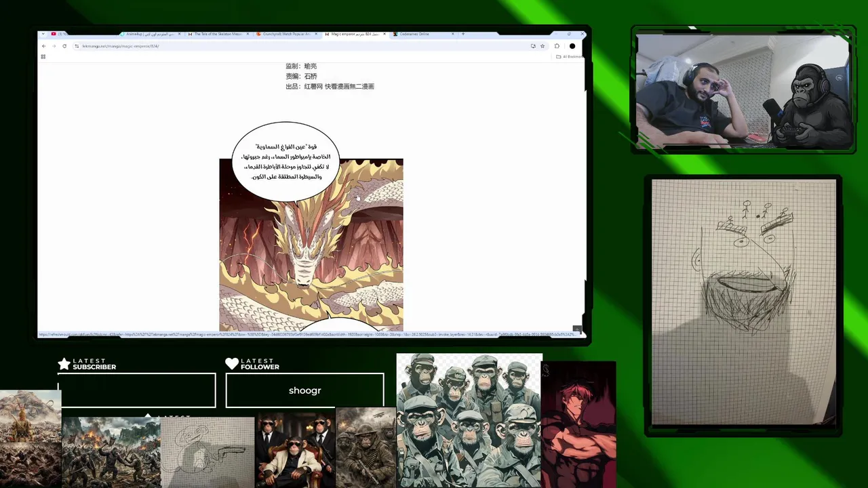Click the browser forward arrow
The height and width of the screenshot is (488, 868).
click(x=54, y=46)
